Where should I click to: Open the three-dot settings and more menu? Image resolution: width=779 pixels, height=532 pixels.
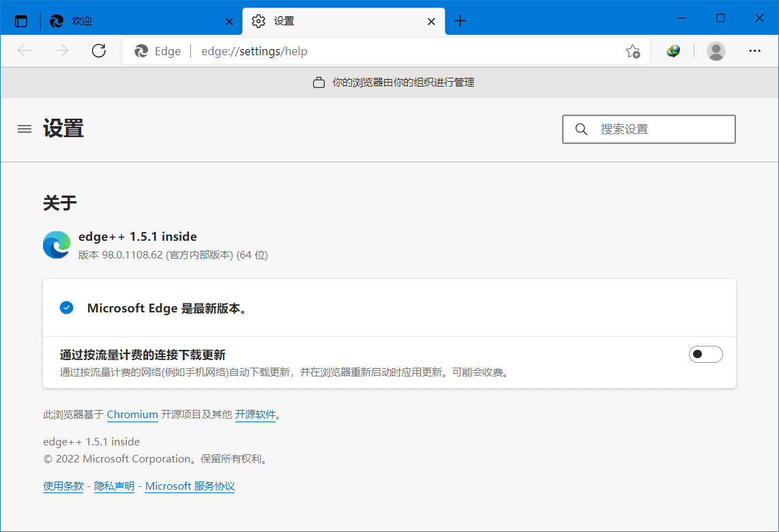point(754,51)
